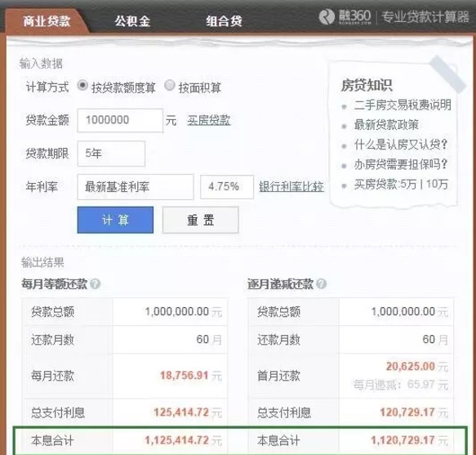The image size is (476, 455).
Task: Select 按面积算 radio button
Action: coord(169,85)
